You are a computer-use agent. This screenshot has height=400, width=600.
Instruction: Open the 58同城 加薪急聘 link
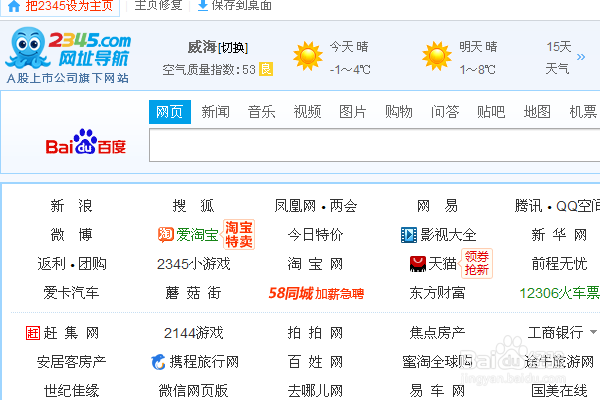(x=316, y=293)
